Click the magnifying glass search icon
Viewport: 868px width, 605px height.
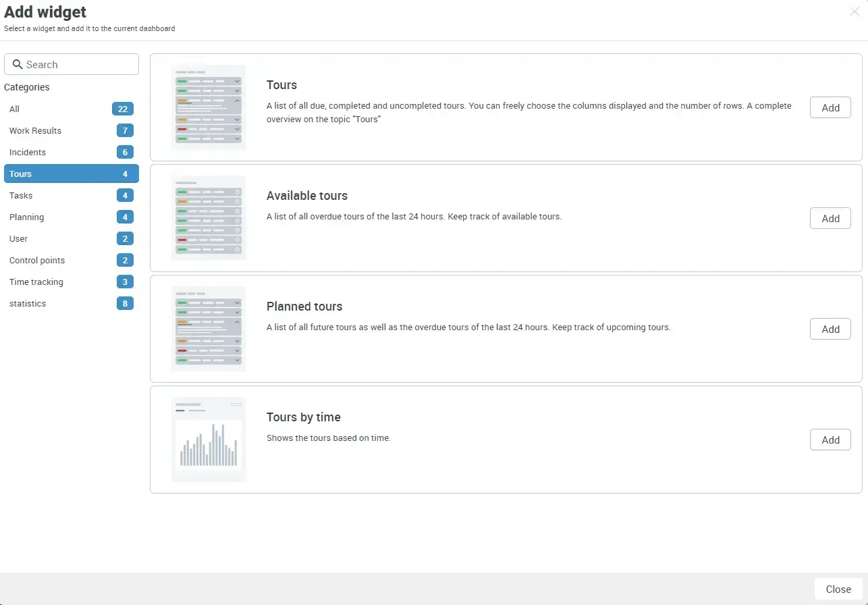pyautogui.click(x=18, y=64)
